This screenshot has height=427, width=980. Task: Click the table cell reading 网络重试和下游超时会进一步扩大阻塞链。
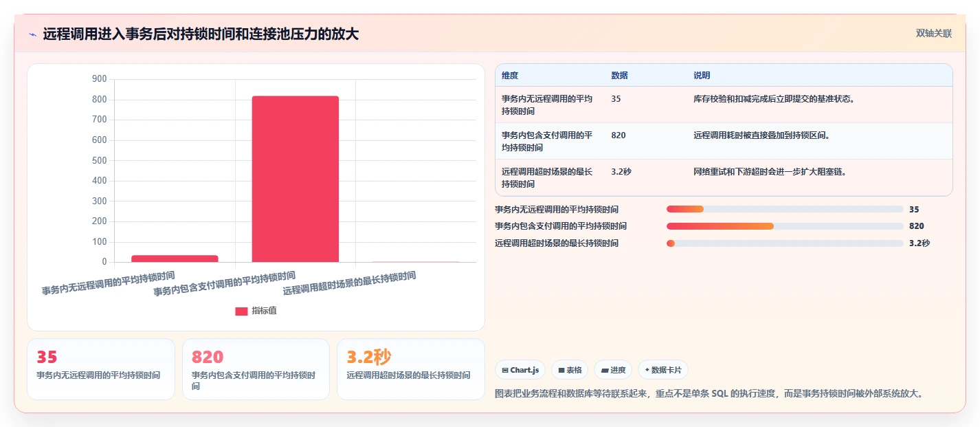[770, 172]
